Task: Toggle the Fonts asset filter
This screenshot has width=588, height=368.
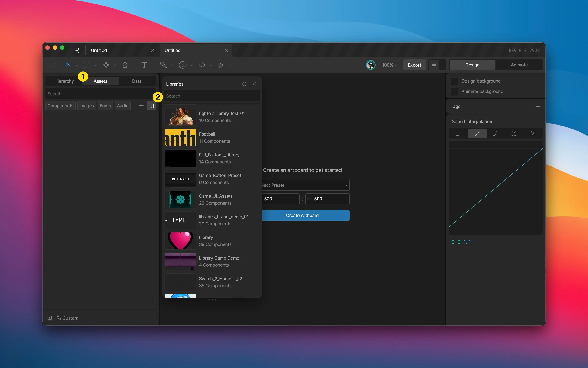Action: (x=105, y=106)
